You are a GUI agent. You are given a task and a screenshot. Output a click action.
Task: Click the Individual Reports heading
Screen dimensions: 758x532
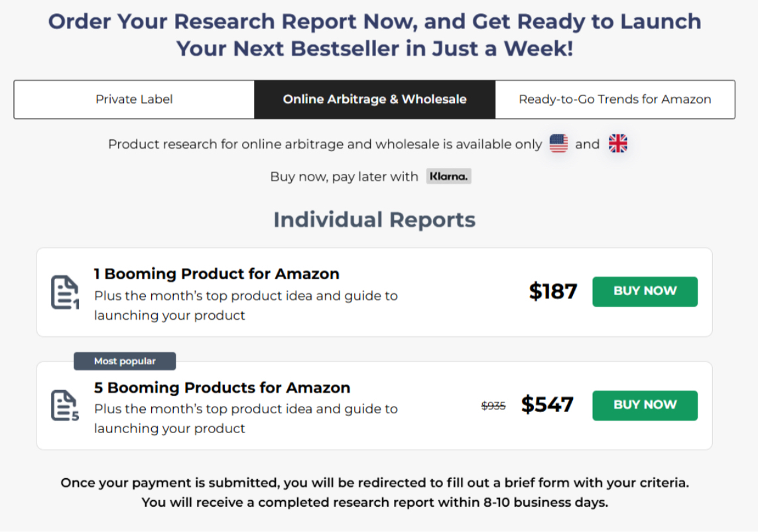(374, 220)
